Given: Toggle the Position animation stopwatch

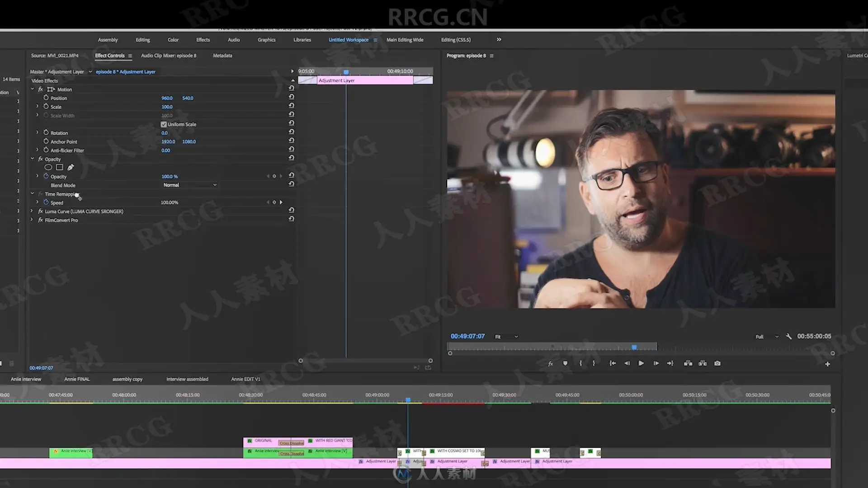Looking at the screenshot, I should coord(46,98).
